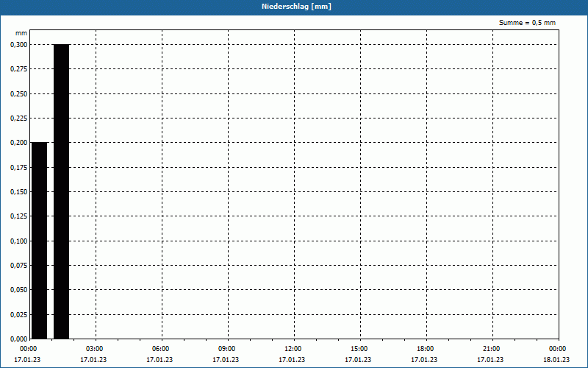Select the Summe = 0,5 mm label
Screen dimensions: 588x368
click(527, 23)
